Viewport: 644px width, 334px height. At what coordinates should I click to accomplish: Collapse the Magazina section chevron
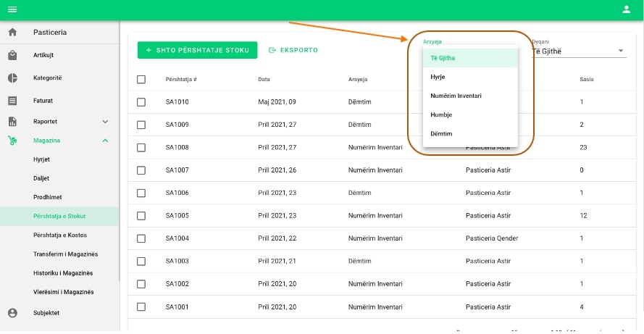(x=105, y=141)
